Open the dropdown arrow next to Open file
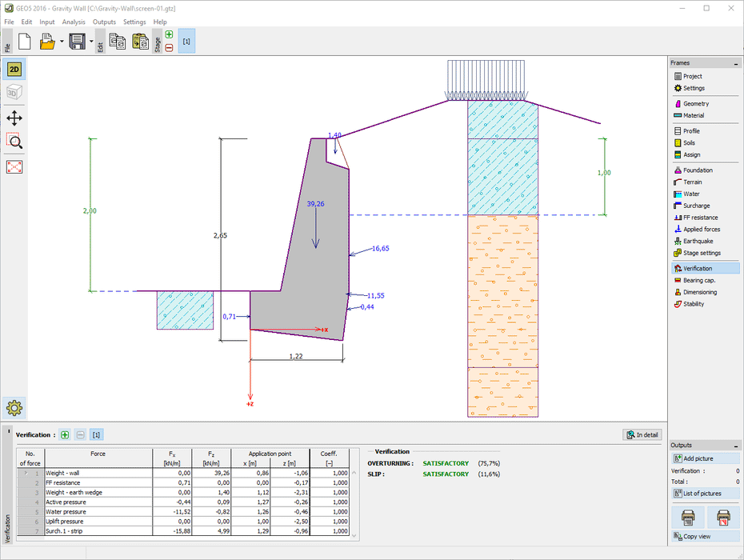This screenshot has height=560, width=744. coord(61,42)
